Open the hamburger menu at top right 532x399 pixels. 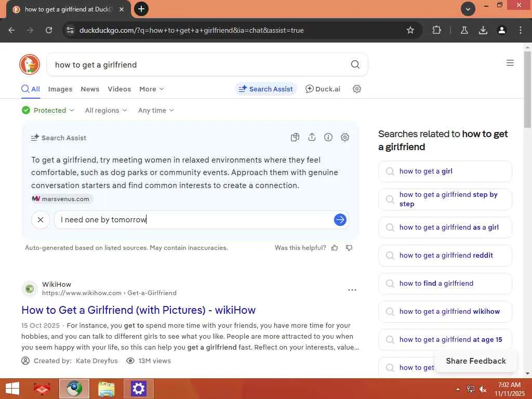pyautogui.click(x=510, y=63)
